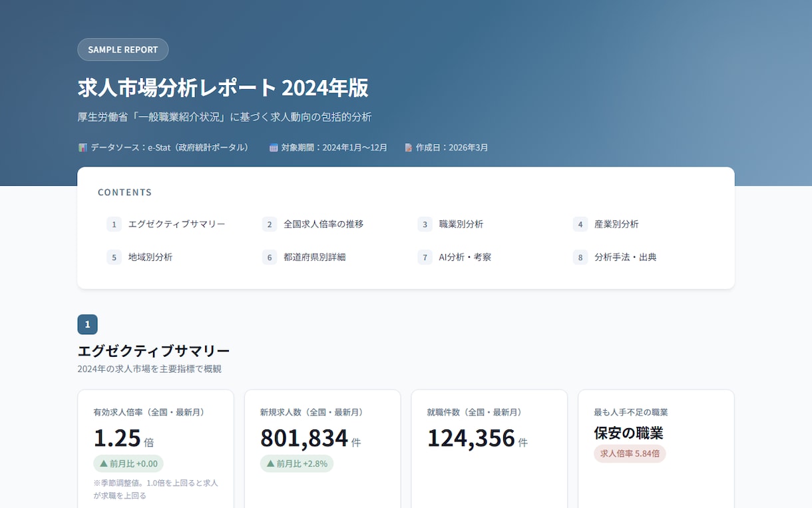This screenshot has height=508, width=812.
Task: Click number badge 6 in contents
Action: click(270, 257)
